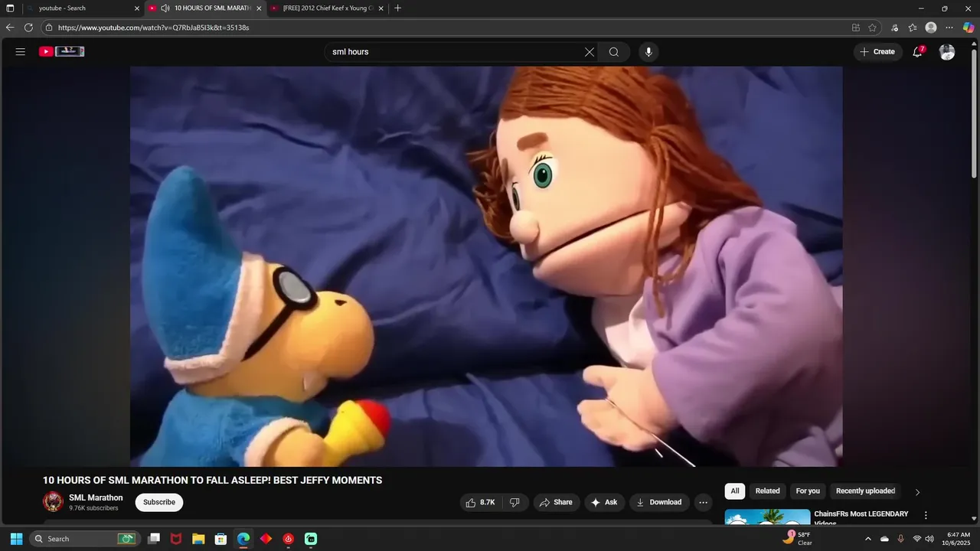Open Task View on taskbar
Image resolution: width=980 pixels, height=551 pixels.
tap(154, 539)
